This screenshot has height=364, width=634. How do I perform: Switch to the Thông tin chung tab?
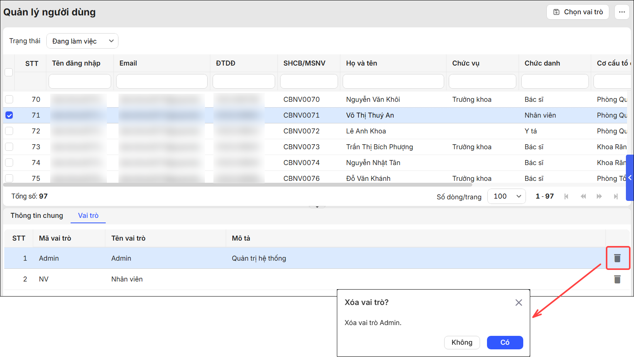[x=37, y=216]
